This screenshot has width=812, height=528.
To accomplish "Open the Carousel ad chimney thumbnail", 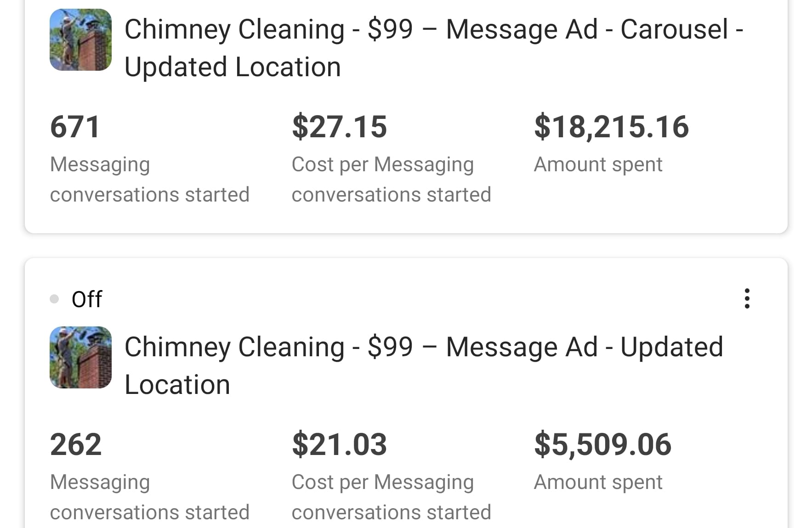I will [80, 40].
